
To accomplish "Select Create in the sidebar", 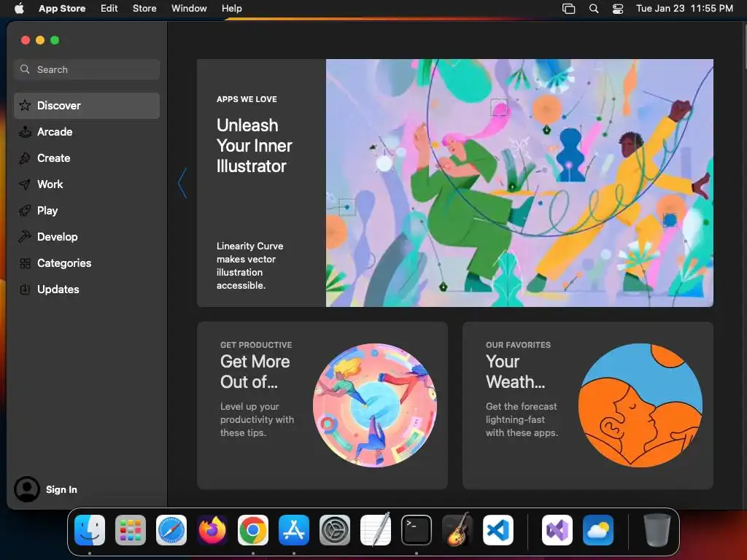I will point(87,158).
